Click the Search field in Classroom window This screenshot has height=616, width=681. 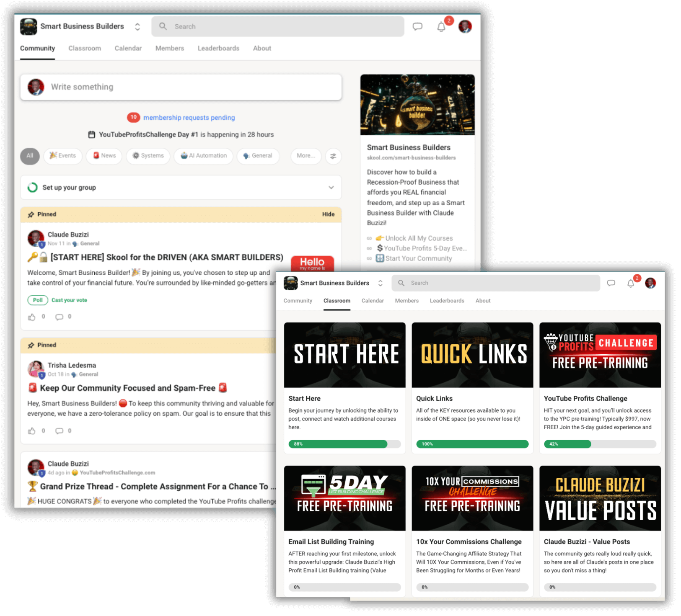[496, 283]
